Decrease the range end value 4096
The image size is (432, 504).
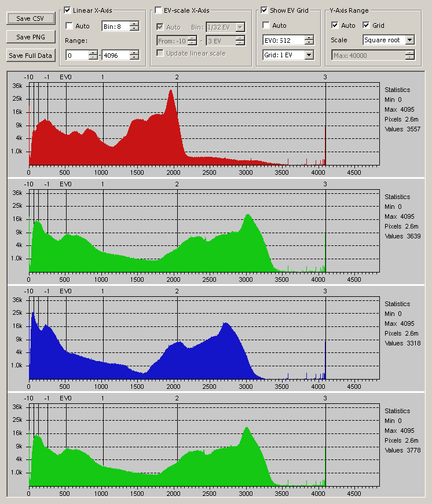134,57
